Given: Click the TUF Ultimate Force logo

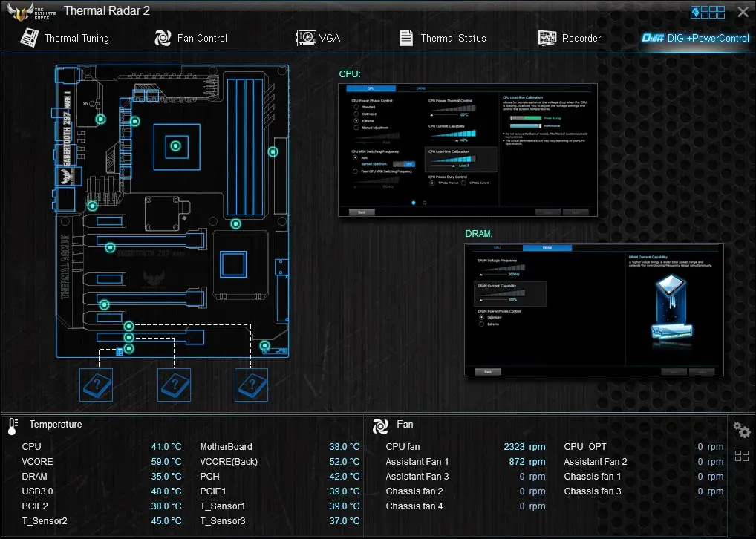Looking at the screenshot, I should click(32, 12).
